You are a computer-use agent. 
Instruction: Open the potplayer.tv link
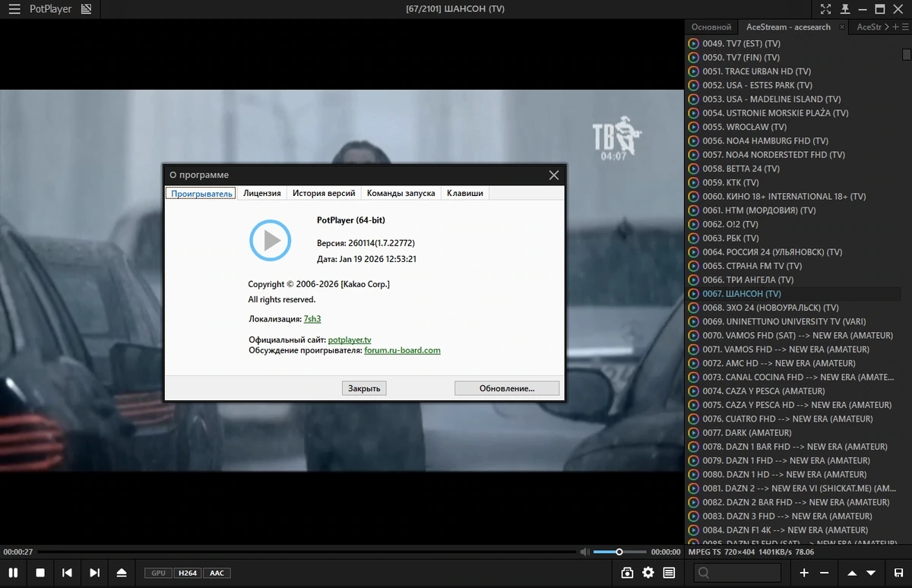pos(350,340)
